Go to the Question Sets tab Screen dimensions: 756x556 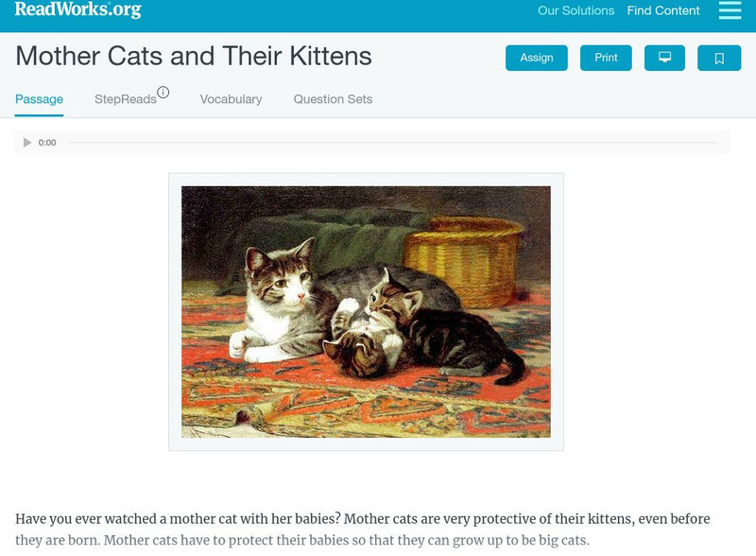pos(333,99)
